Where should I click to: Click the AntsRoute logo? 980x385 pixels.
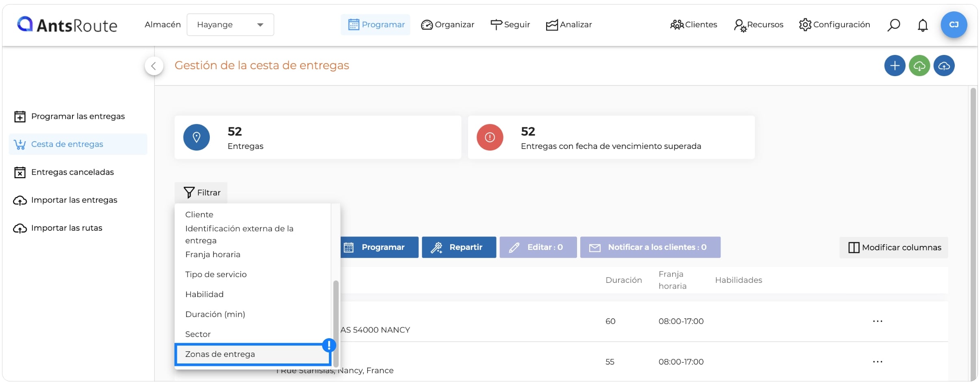pyautogui.click(x=67, y=25)
